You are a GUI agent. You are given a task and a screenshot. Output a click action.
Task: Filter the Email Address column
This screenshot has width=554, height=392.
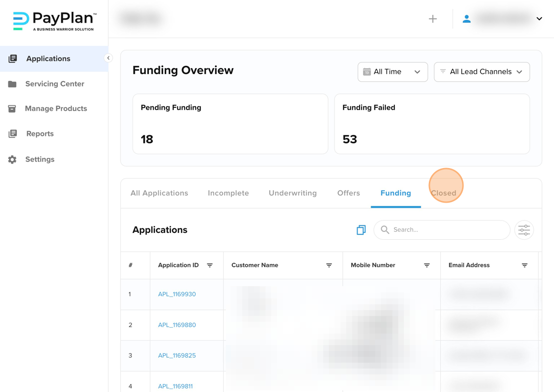click(x=525, y=265)
